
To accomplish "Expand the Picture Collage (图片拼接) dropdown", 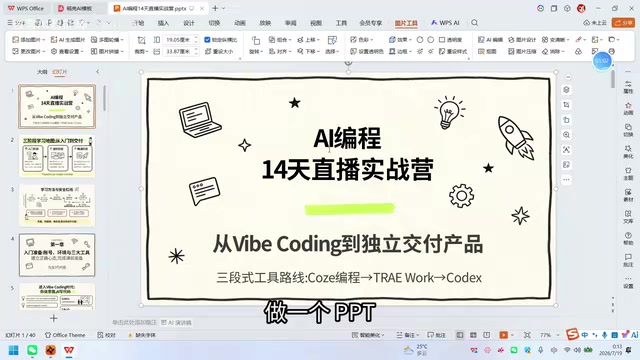I will click(122, 51).
